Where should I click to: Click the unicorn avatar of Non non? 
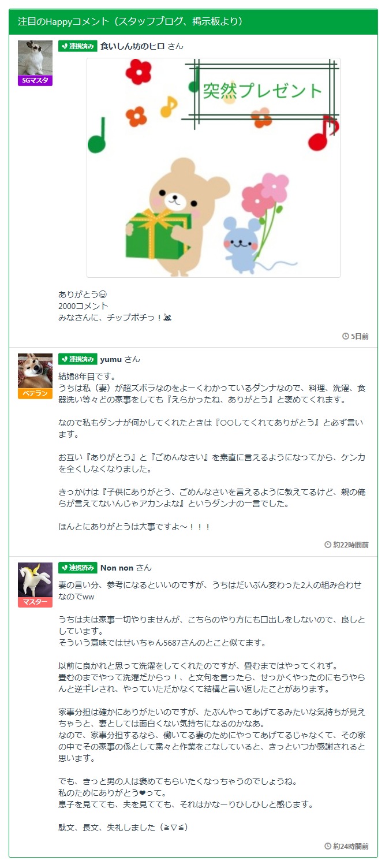[35, 580]
